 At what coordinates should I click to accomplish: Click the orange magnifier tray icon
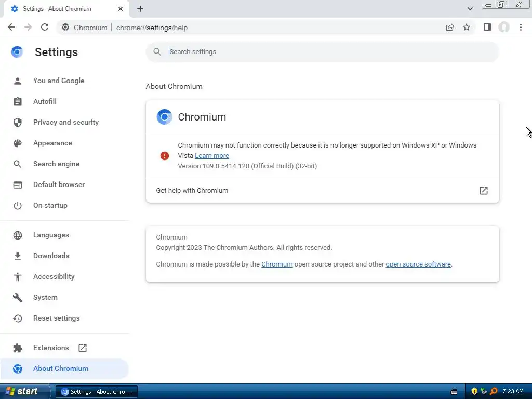point(494,391)
